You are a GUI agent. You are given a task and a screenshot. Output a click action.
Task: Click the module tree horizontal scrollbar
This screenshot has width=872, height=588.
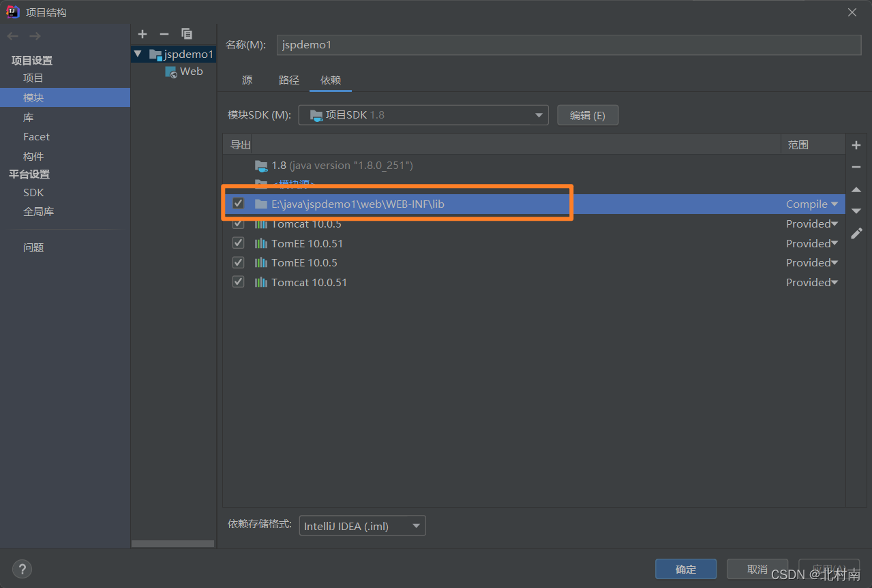point(172,544)
